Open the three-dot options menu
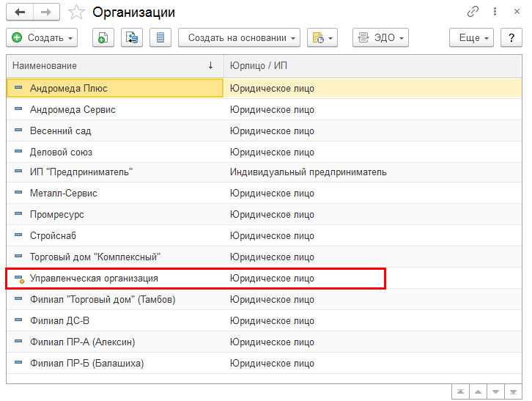 pos(495,12)
